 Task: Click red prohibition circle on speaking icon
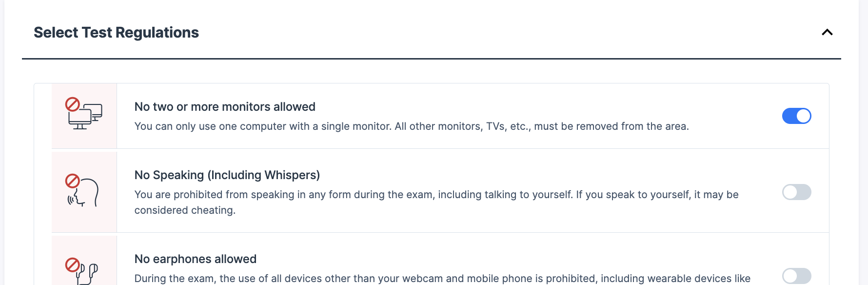pos(73,181)
